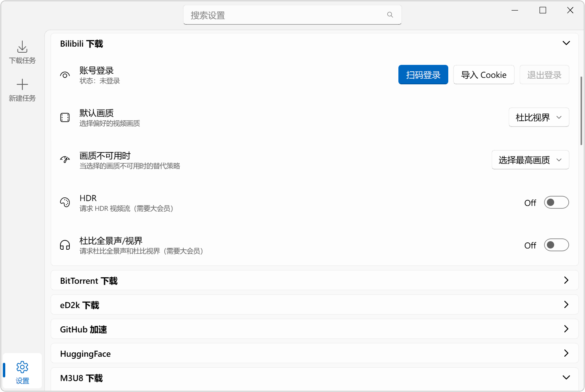Click the gauge icon beside 画质不可用时
Image resolution: width=585 pixels, height=392 pixels.
pos(65,160)
